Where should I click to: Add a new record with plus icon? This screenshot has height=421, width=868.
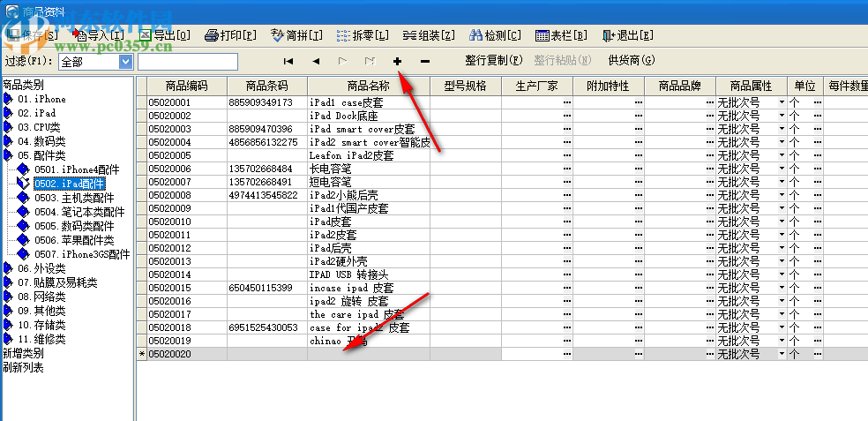(x=397, y=62)
